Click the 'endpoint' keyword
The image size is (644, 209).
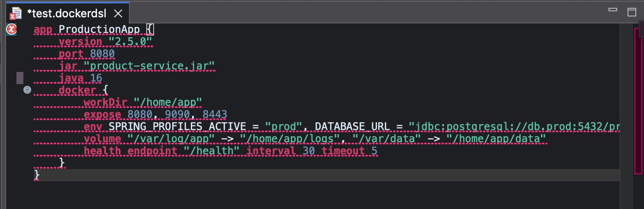(152, 151)
